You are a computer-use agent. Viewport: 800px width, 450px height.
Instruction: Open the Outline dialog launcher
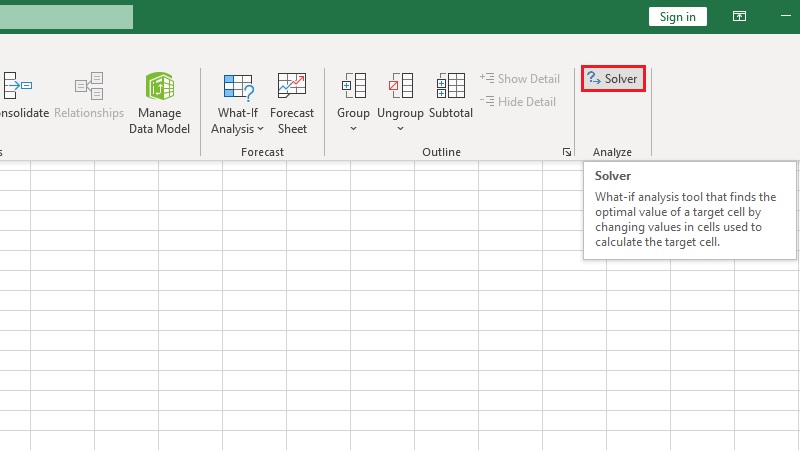[566, 152]
